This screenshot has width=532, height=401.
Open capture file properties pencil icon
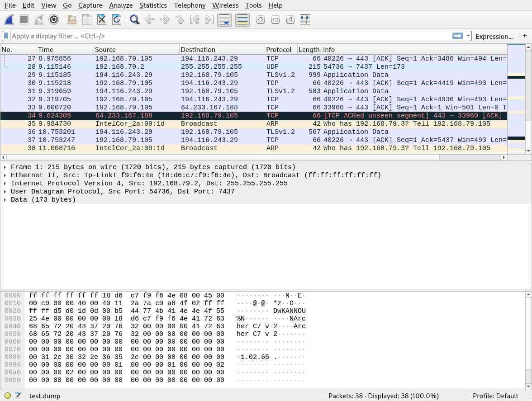pos(18,396)
